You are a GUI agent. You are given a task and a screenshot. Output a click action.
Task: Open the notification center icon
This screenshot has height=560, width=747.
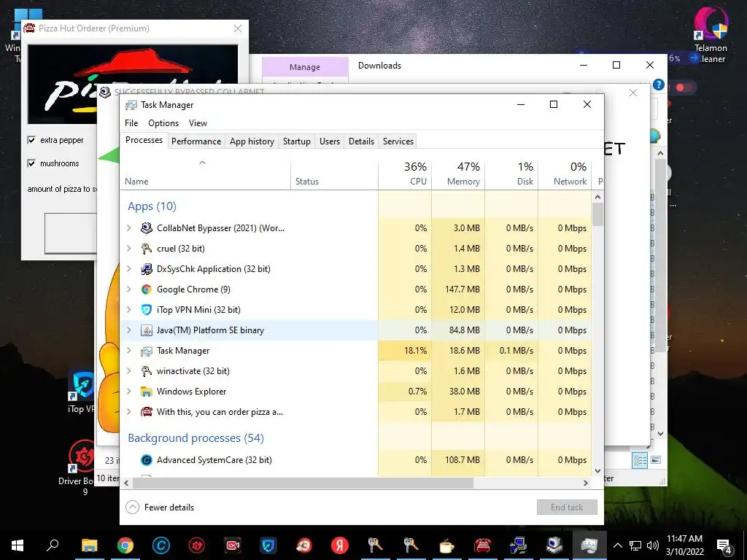click(x=724, y=546)
